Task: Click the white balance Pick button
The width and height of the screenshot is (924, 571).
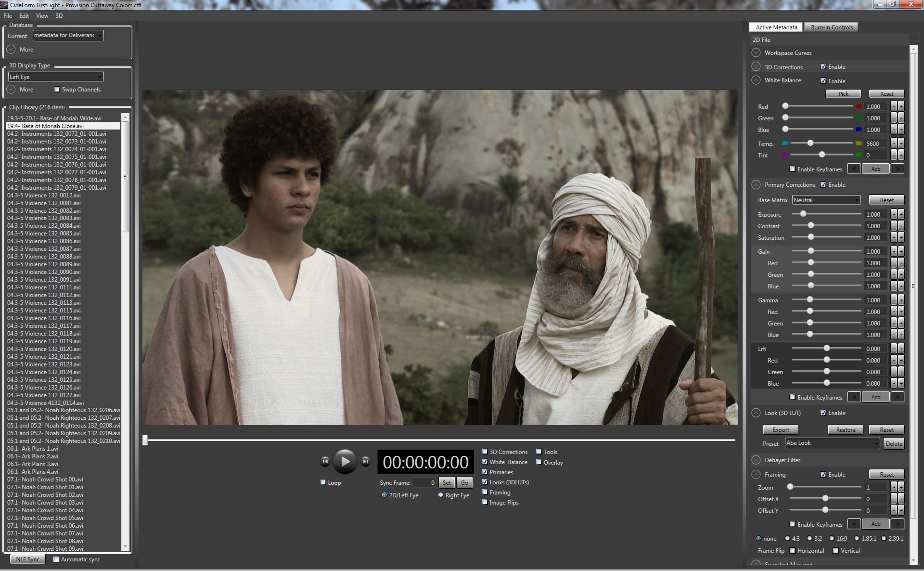Action: 843,93
